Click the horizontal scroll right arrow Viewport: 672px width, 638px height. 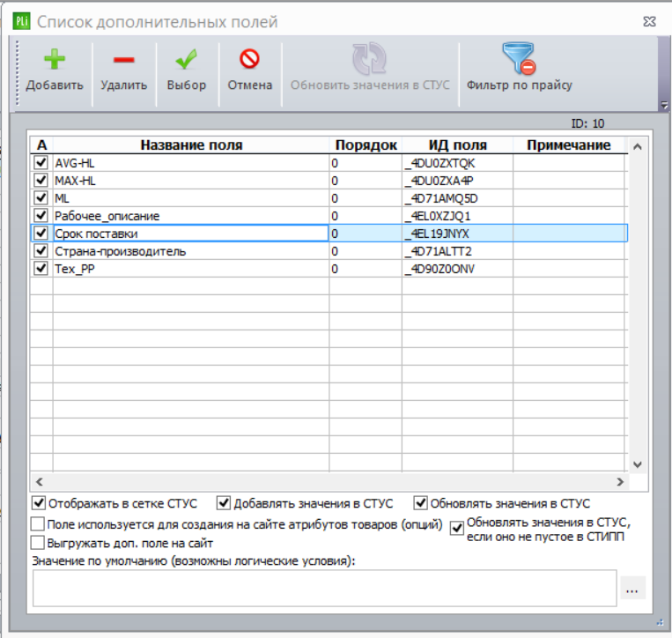tap(620, 482)
